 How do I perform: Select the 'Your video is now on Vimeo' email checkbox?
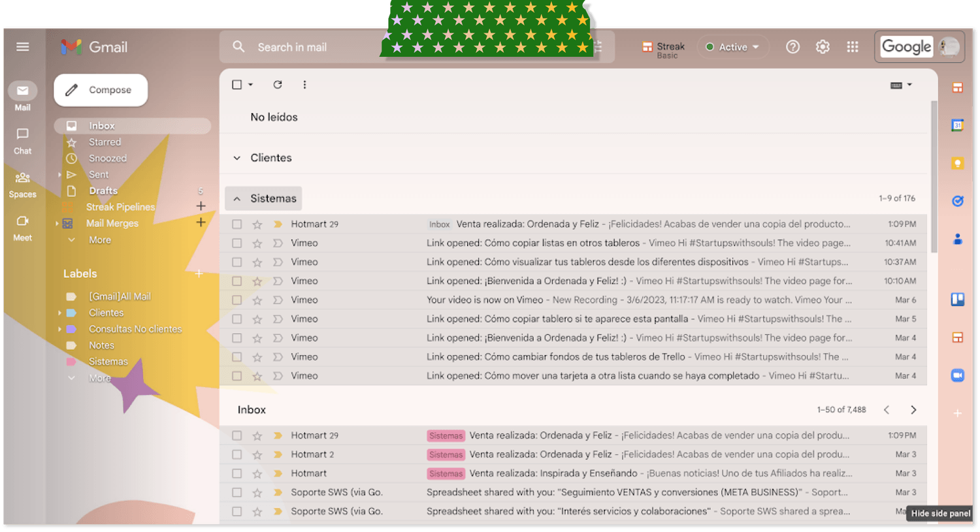point(237,300)
